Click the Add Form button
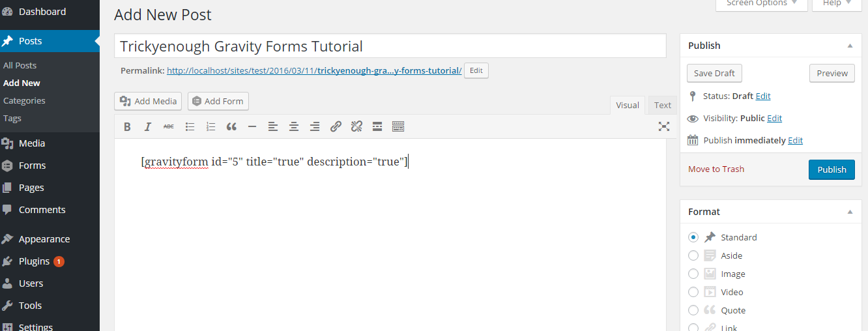Screen dimensions: 868x331 click(218, 101)
